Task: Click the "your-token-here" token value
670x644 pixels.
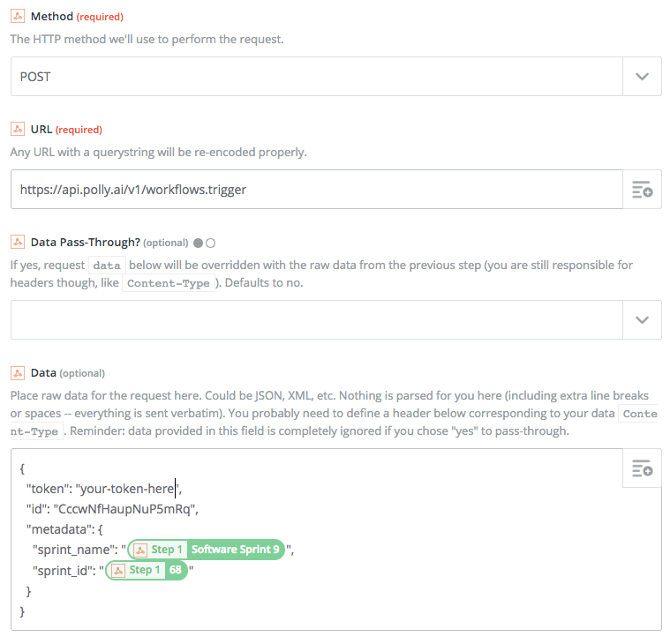Action: 128,489
